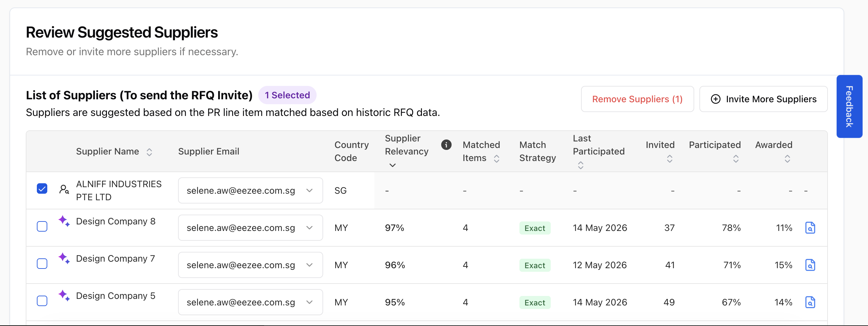Screen dimensions: 868x326
Task: Sort by Invited column arrows
Action: 669,159
